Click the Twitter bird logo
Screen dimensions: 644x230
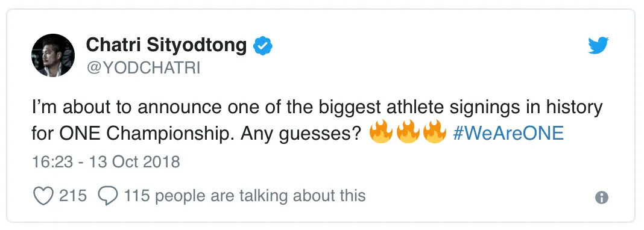(598, 45)
